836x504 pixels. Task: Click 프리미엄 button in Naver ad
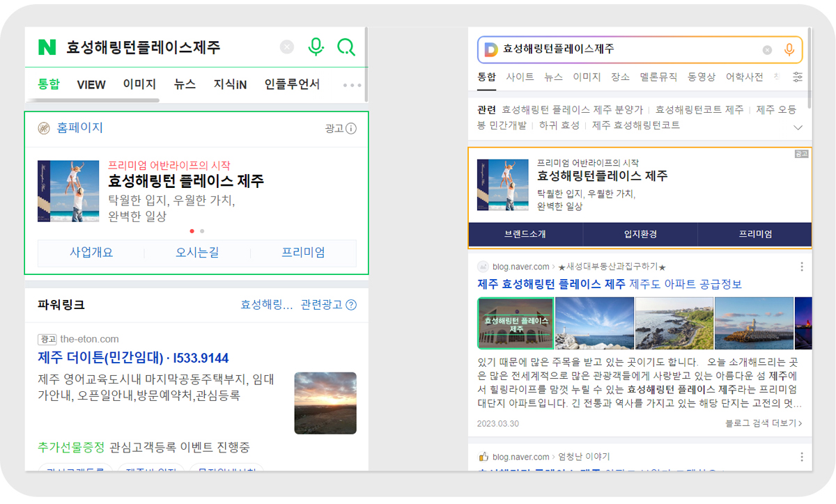(303, 253)
